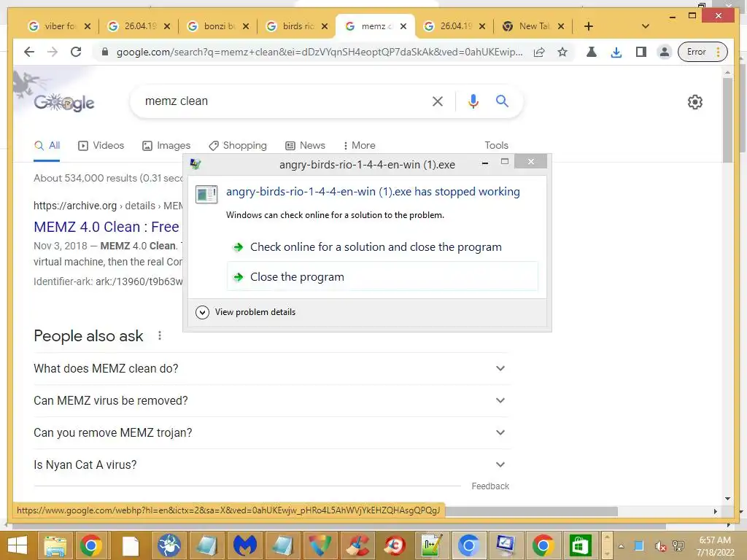Share this page using the share icon

click(539, 52)
